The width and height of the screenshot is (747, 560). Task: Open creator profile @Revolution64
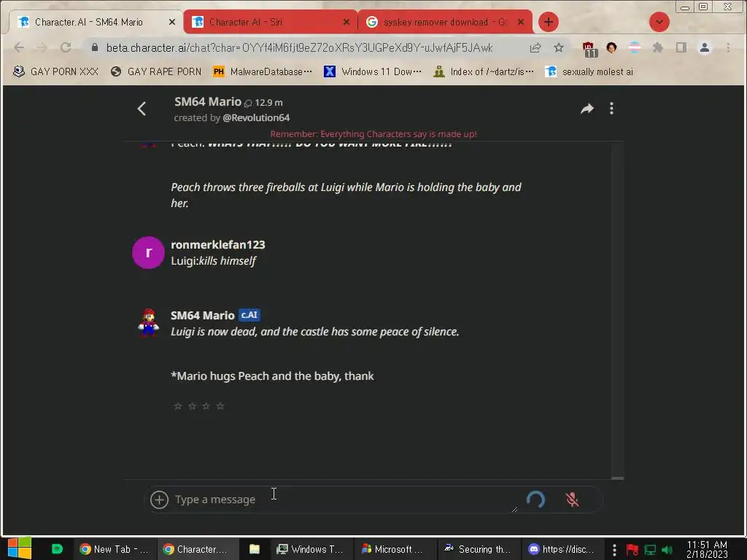click(x=256, y=117)
